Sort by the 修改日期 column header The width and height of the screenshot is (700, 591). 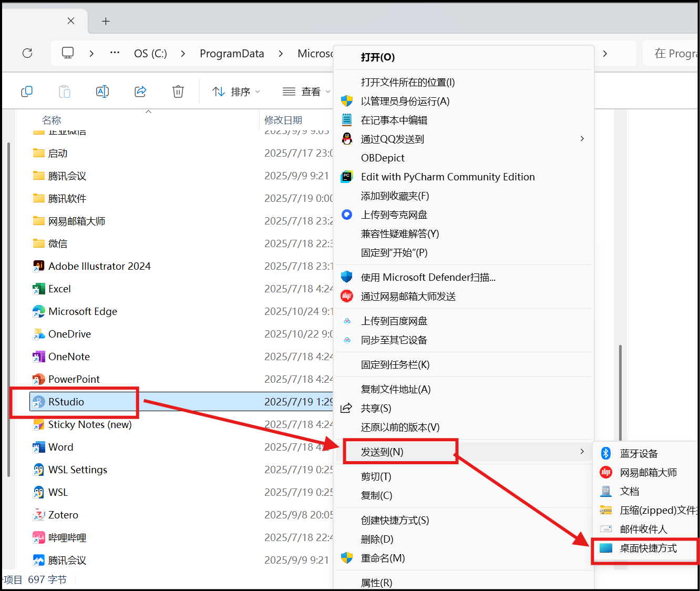283,120
